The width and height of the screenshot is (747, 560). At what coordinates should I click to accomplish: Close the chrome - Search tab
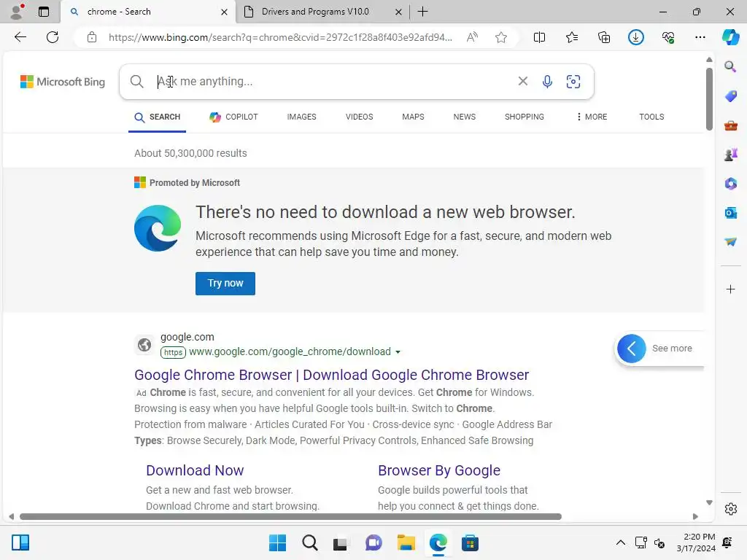click(224, 12)
